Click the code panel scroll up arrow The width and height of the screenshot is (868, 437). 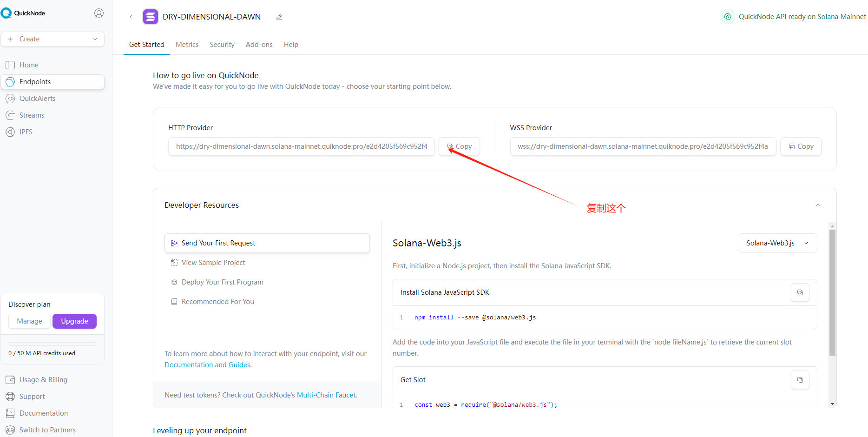coord(832,226)
